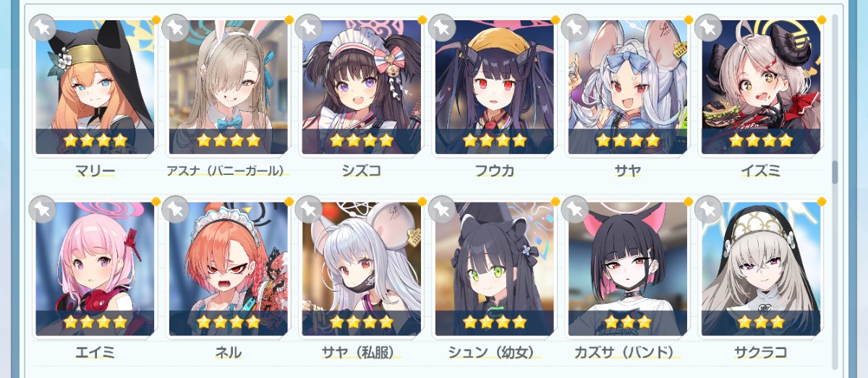Click pin icon on ネル card
The width and height of the screenshot is (868, 378).
click(175, 210)
